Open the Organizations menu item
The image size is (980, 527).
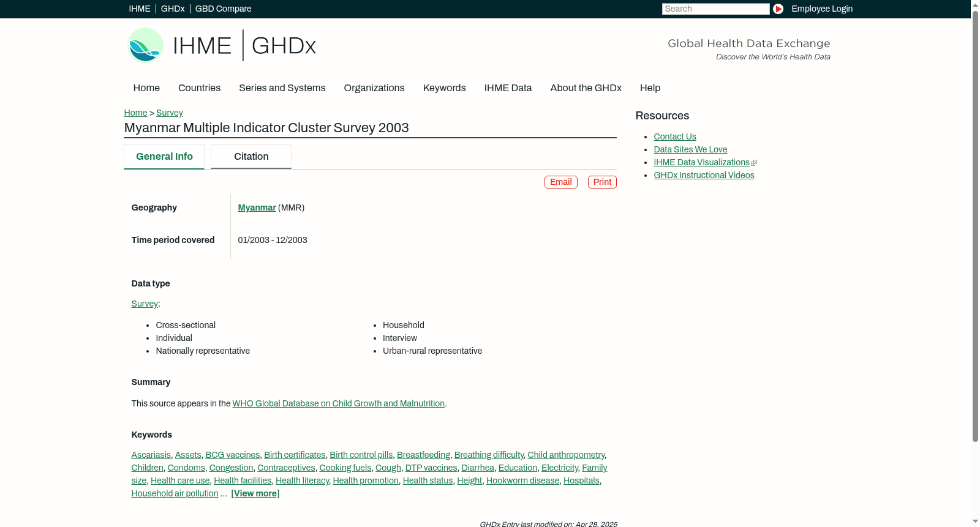tap(374, 88)
